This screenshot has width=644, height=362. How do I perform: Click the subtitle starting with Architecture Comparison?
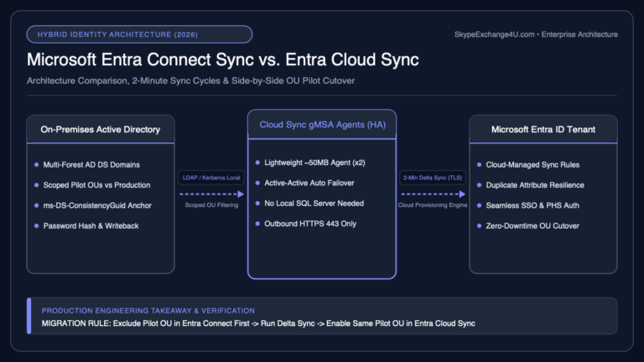coord(190,80)
